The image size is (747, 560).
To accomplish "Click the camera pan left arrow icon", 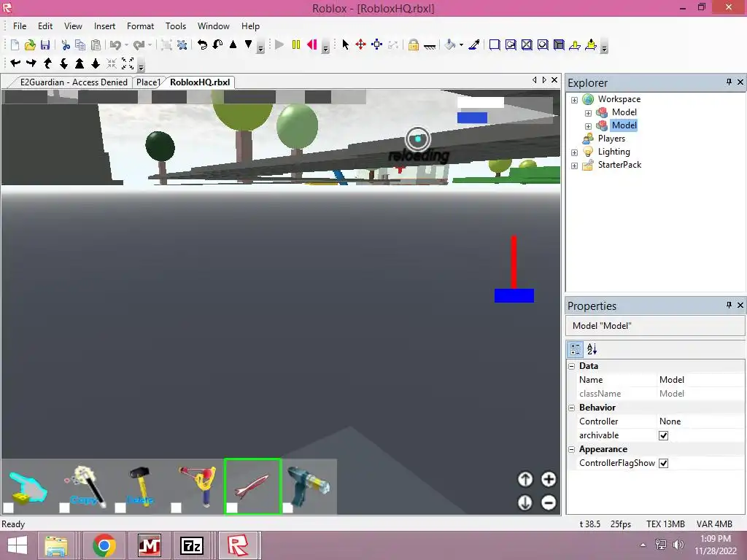I will coord(15,63).
